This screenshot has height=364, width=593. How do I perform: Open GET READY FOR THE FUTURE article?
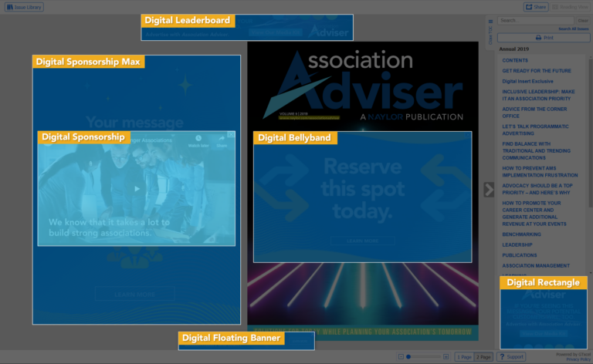537,71
